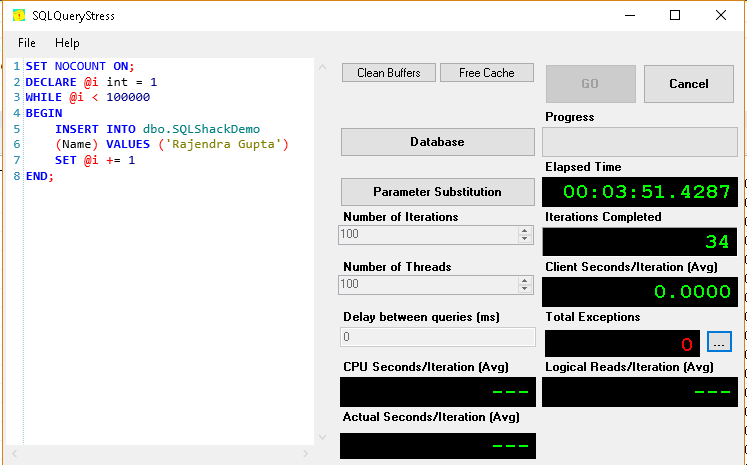Click the Number of Threads field
747x465 pixels.
[427, 285]
